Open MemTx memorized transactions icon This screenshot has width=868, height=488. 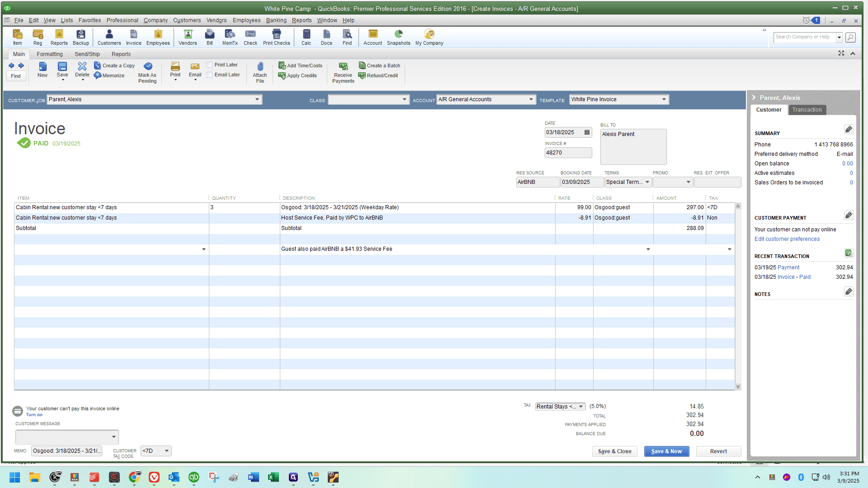pos(230,37)
